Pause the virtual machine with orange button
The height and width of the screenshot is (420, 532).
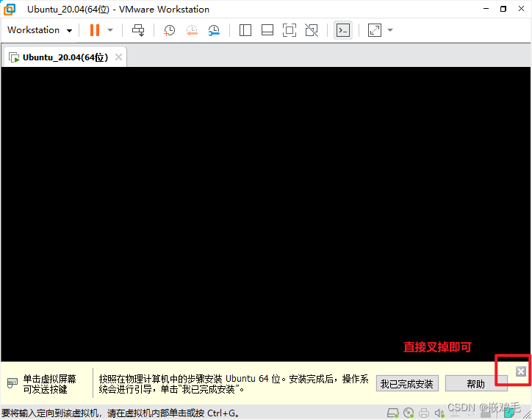95,30
